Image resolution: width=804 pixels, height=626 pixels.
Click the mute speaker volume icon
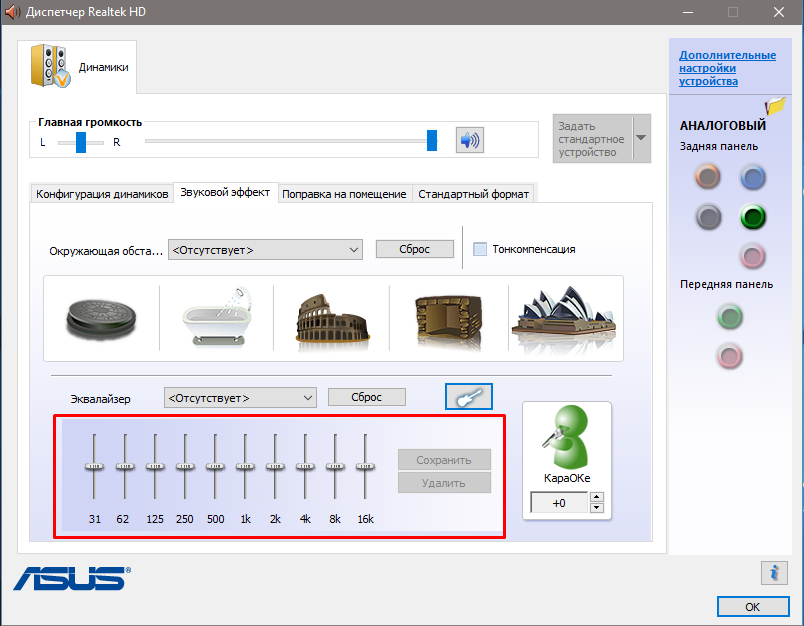(x=469, y=140)
